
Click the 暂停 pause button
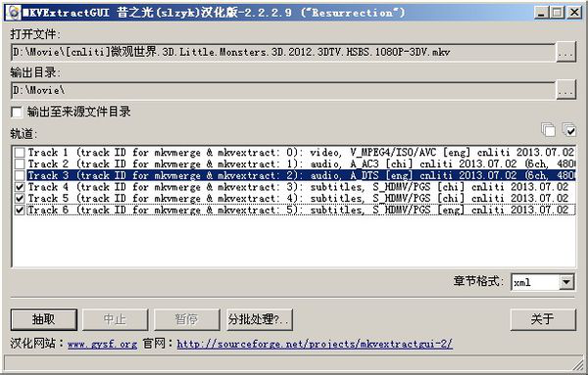186,319
